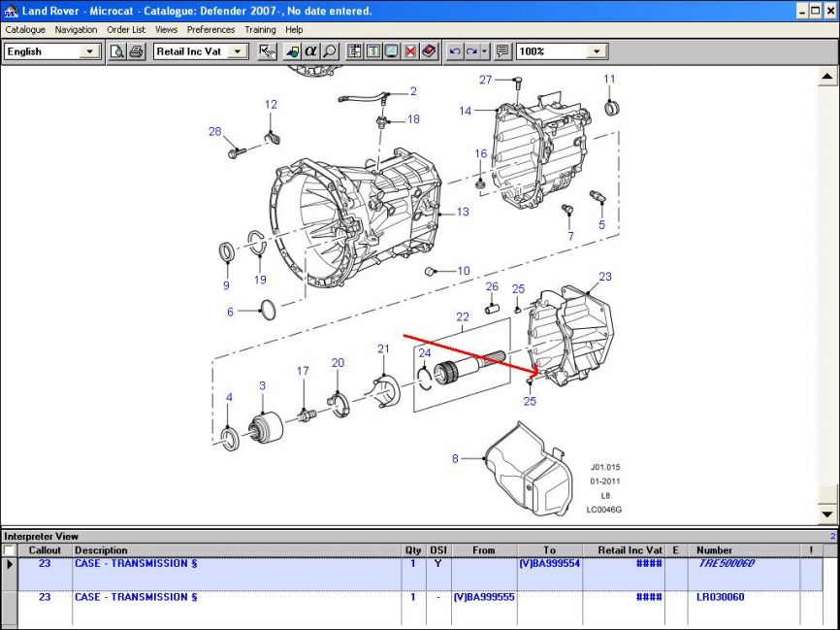Click the diagram scrollbar down arrow
Viewport: 840px width, 630px height.
[827, 514]
